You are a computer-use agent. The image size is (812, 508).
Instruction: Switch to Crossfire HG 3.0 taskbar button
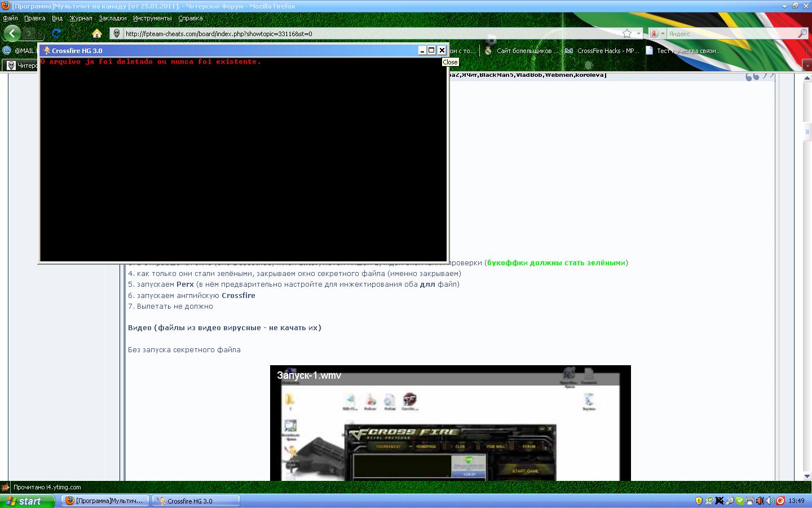tap(196, 501)
